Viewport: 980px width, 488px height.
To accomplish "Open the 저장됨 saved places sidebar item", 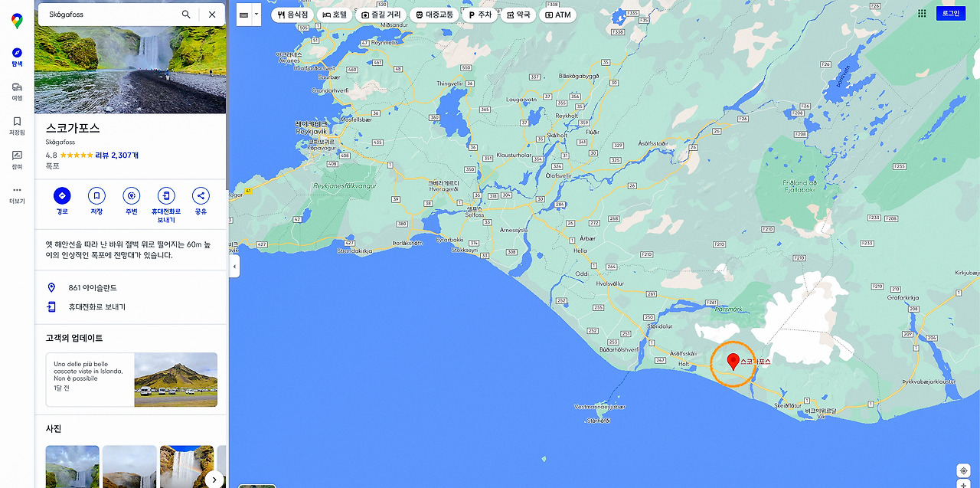I will [17, 126].
